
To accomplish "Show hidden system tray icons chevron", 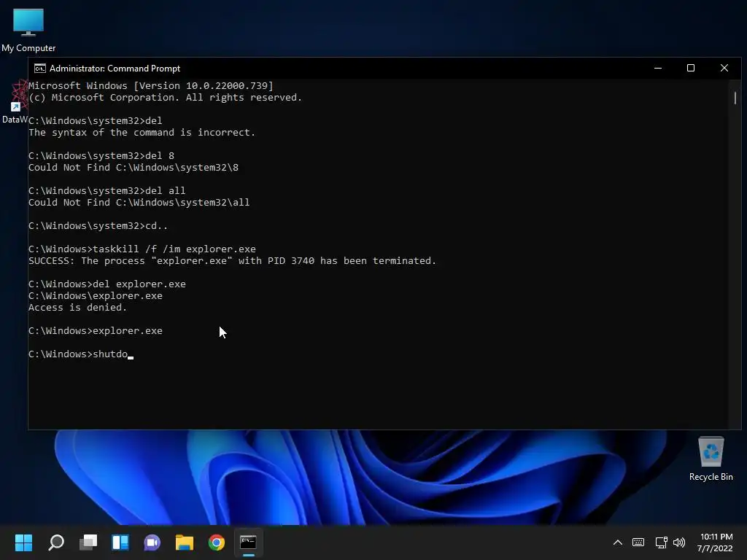I will pos(617,542).
